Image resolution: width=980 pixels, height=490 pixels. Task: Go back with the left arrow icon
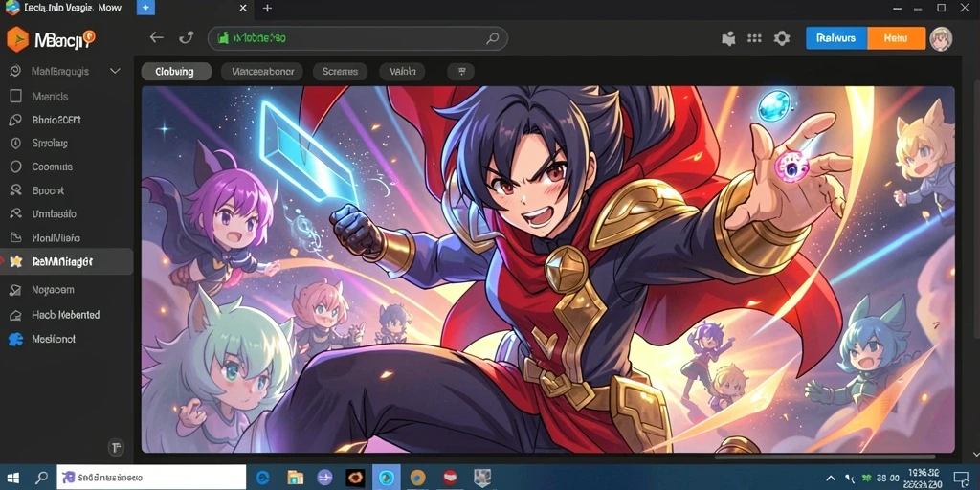coord(156,38)
